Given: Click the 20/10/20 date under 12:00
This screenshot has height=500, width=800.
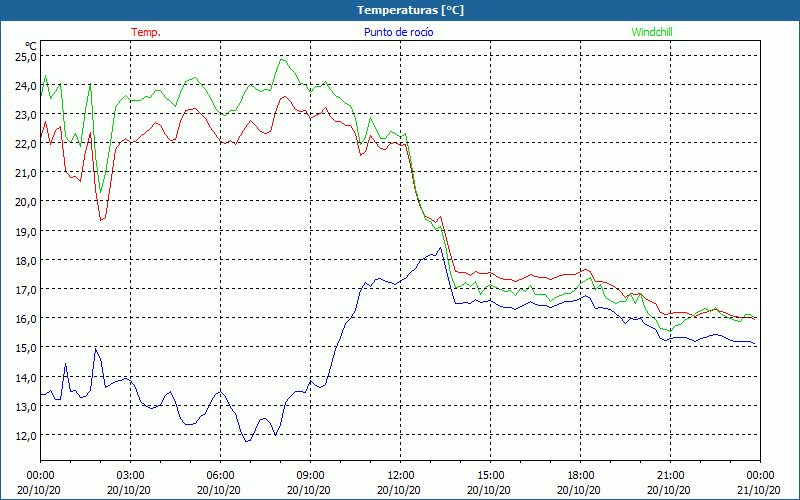Looking at the screenshot, I should point(399,490).
